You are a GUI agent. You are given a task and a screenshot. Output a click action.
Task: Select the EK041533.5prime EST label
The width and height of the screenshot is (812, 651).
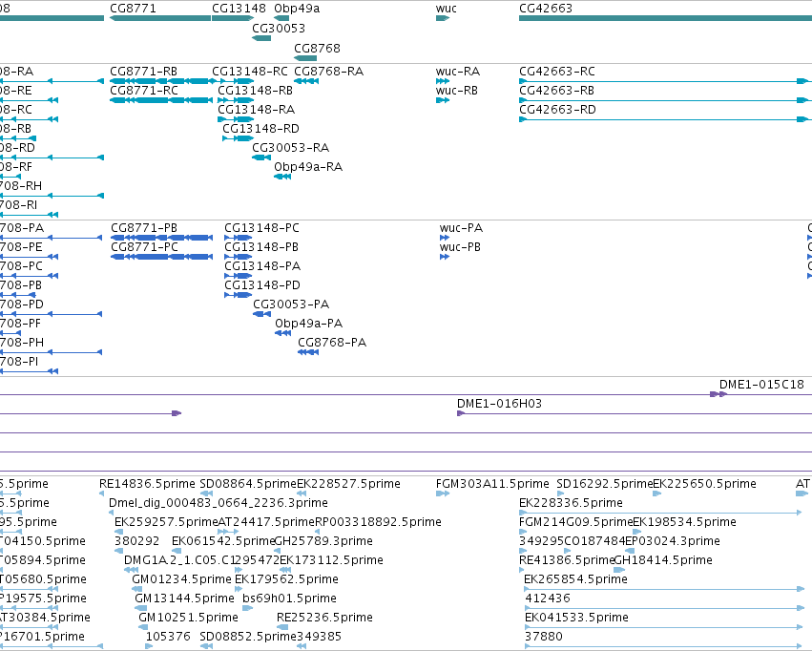coord(576,618)
